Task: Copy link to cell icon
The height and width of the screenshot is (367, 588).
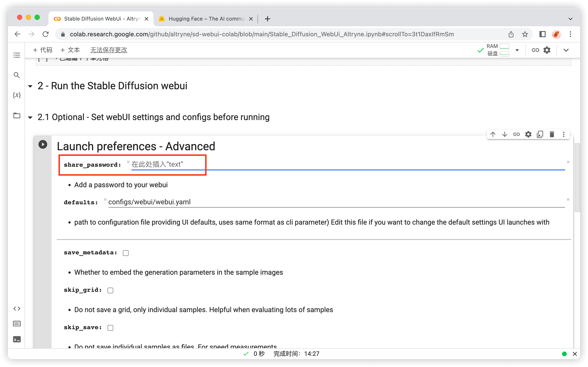Action: (x=517, y=134)
